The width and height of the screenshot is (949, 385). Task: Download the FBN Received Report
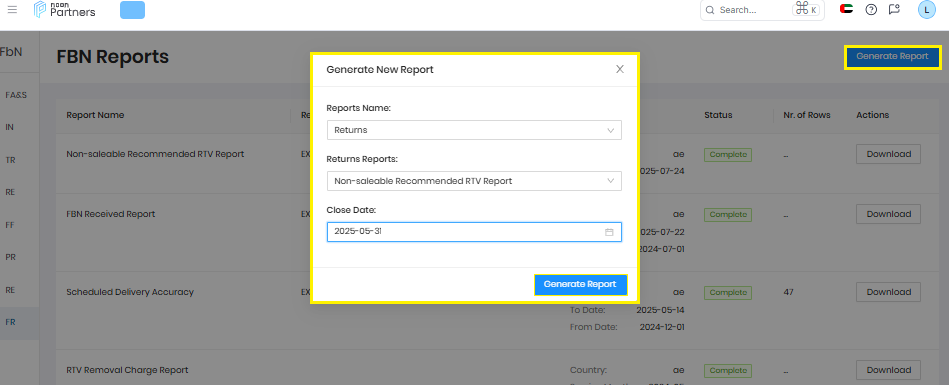[x=888, y=214]
